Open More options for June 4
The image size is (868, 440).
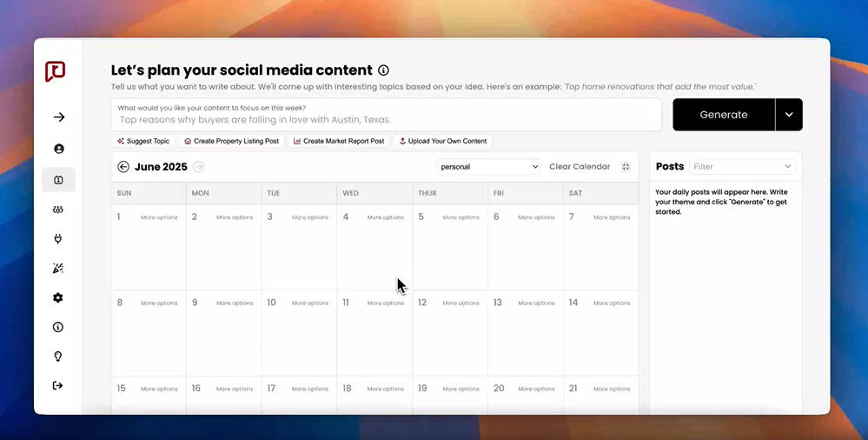click(385, 217)
